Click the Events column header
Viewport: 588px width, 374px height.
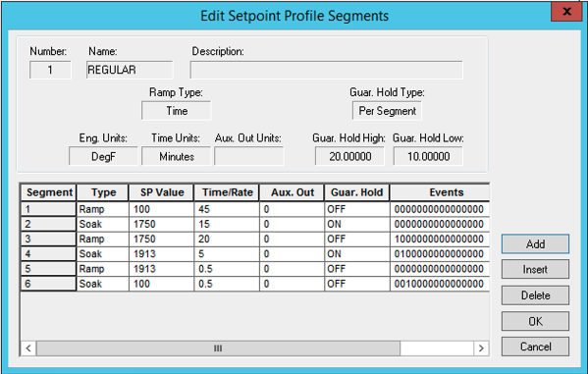tap(440, 192)
